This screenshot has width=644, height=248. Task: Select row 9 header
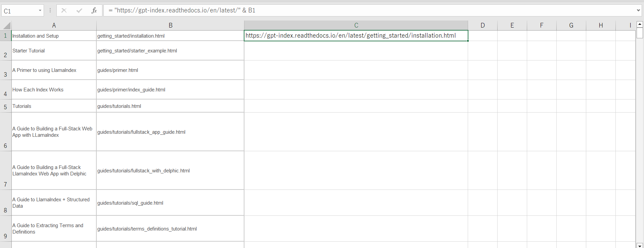5,229
